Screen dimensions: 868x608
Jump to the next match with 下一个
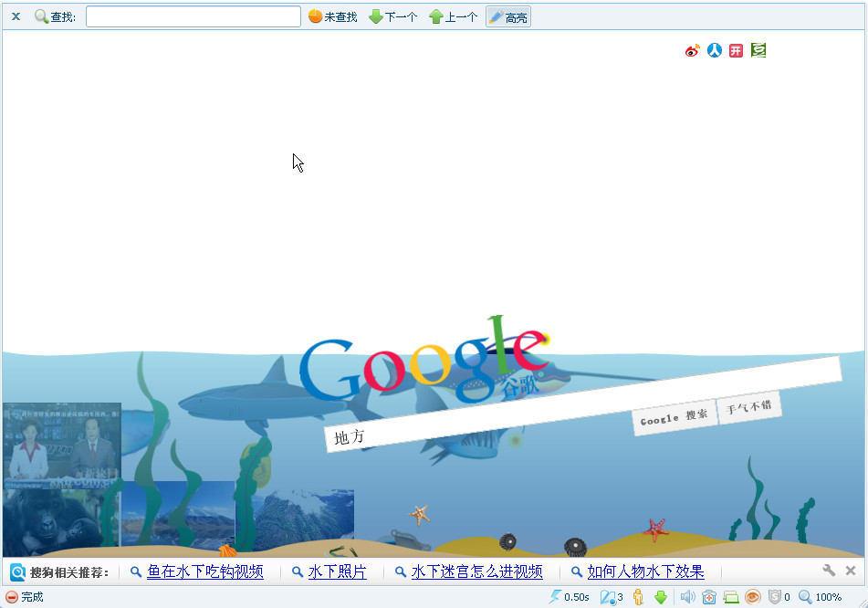(x=393, y=16)
